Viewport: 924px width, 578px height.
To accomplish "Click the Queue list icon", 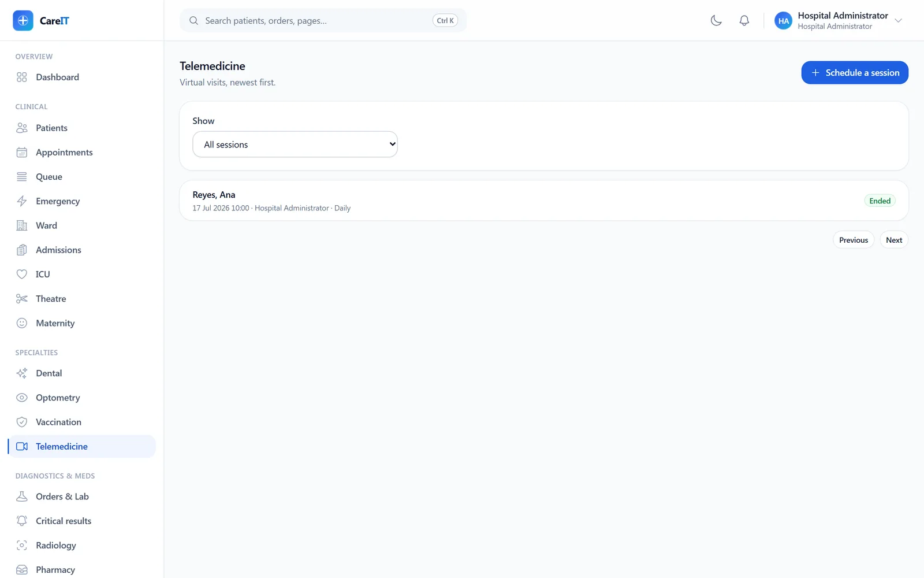I will tap(22, 177).
